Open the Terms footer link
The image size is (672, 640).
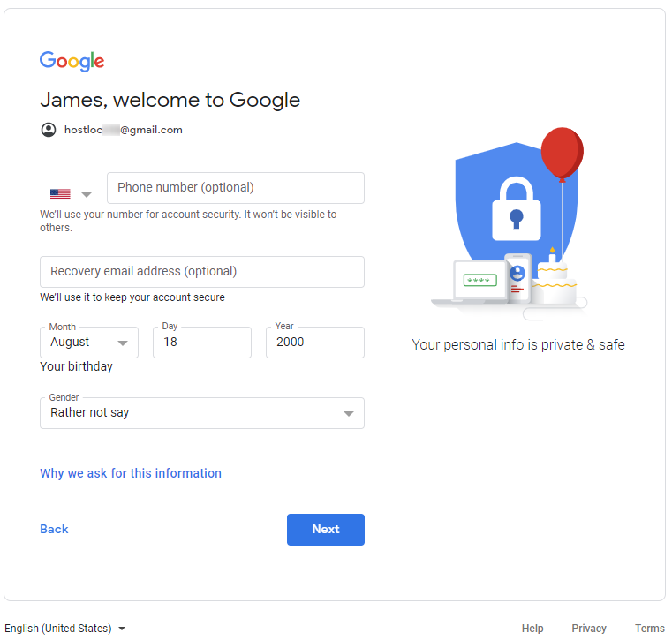click(x=650, y=629)
